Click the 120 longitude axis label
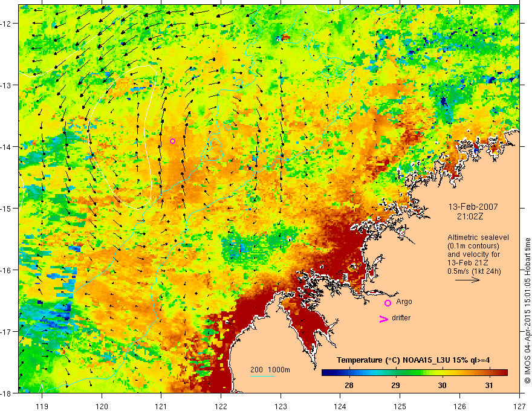The image size is (532, 411). (x=102, y=406)
